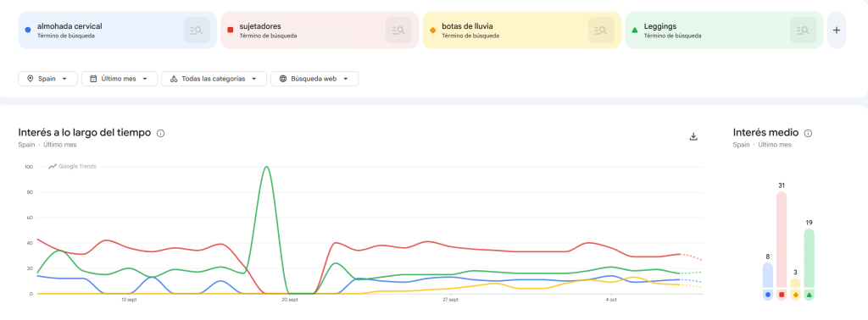Click the 13 sept date label on the axis
The image size is (868, 320).
tap(129, 300)
